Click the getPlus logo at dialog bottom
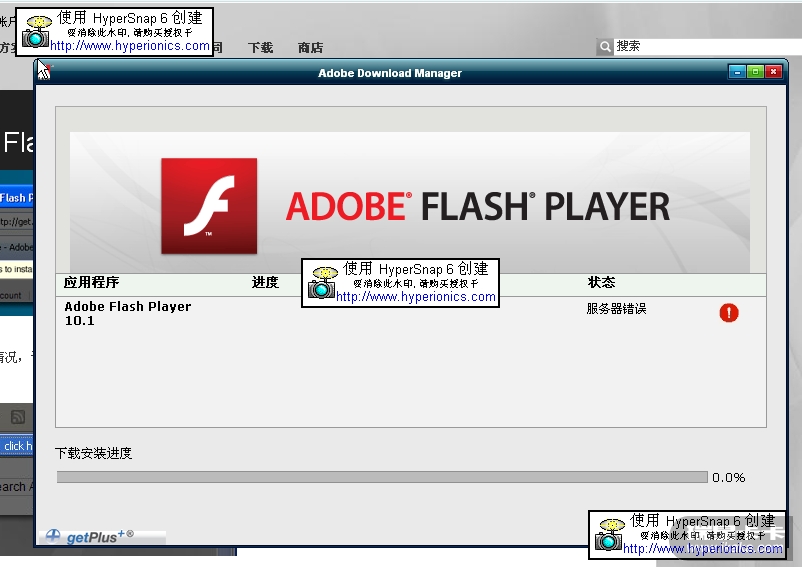 click(x=90, y=536)
